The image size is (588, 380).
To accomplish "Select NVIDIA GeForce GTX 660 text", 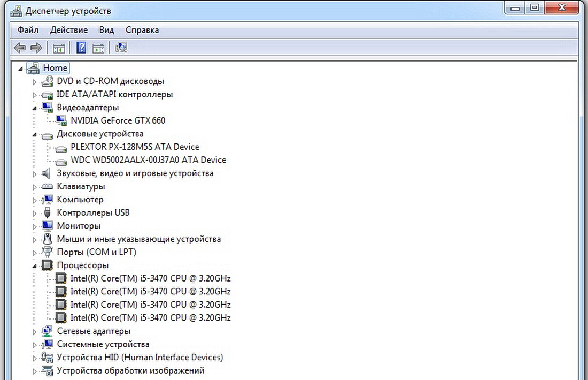I will [118, 120].
